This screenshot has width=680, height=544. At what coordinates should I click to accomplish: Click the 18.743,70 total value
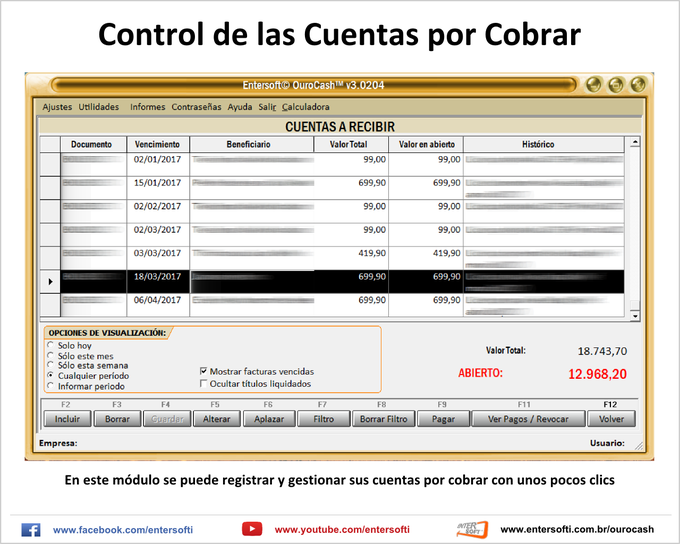tap(602, 351)
